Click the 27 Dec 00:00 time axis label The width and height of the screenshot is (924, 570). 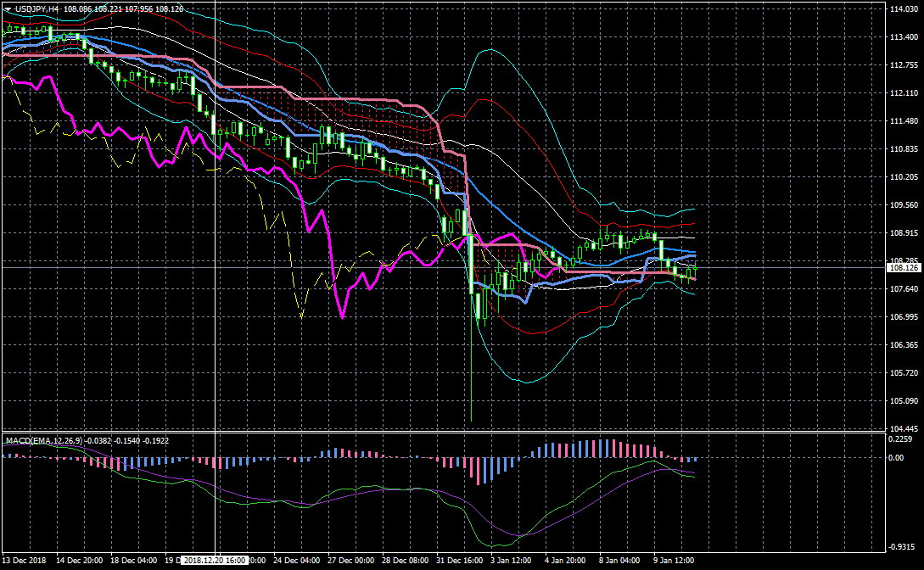[x=350, y=561]
